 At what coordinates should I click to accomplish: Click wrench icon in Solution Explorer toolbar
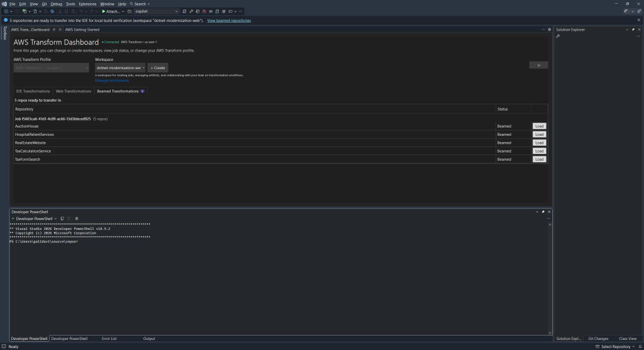click(x=558, y=36)
